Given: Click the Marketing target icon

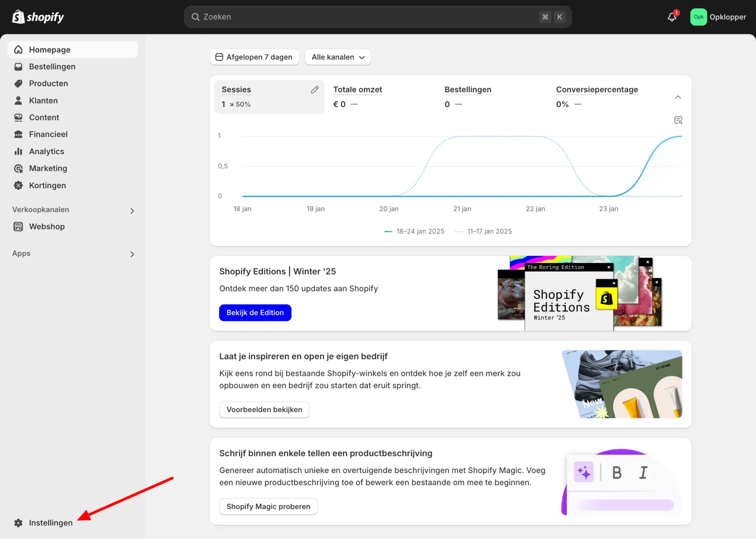Looking at the screenshot, I should click(18, 168).
